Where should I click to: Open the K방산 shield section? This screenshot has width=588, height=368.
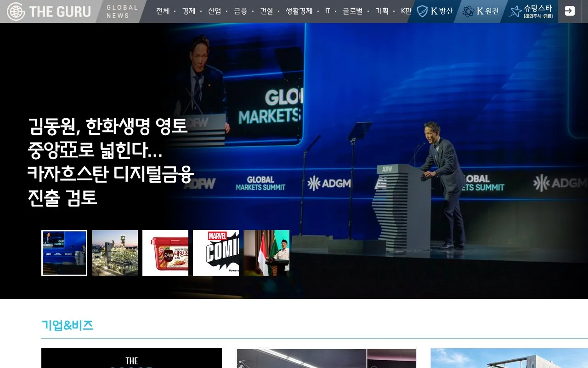(x=435, y=11)
